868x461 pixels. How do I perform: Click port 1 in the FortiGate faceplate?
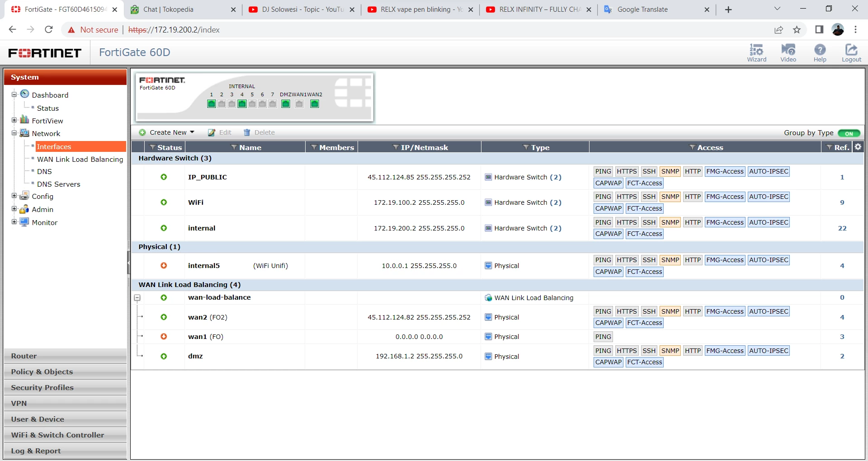pyautogui.click(x=212, y=104)
